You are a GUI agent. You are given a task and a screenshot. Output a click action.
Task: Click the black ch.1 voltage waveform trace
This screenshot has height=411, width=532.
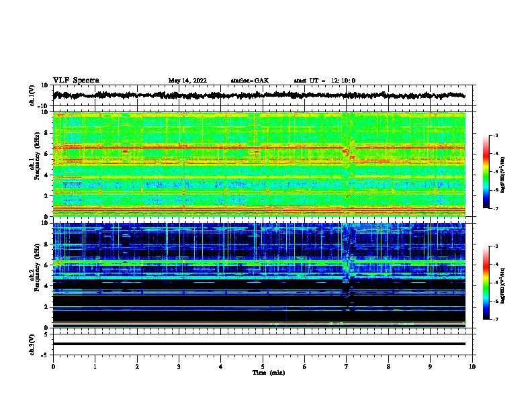259,95
